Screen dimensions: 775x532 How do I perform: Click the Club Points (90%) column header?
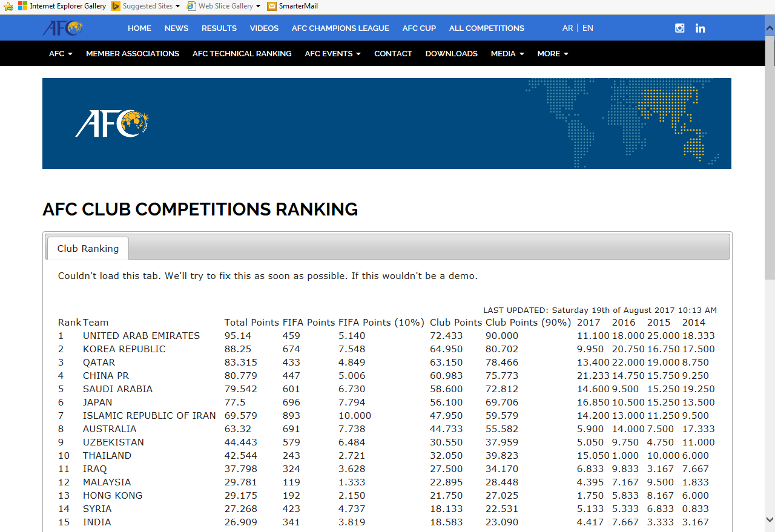pos(529,322)
